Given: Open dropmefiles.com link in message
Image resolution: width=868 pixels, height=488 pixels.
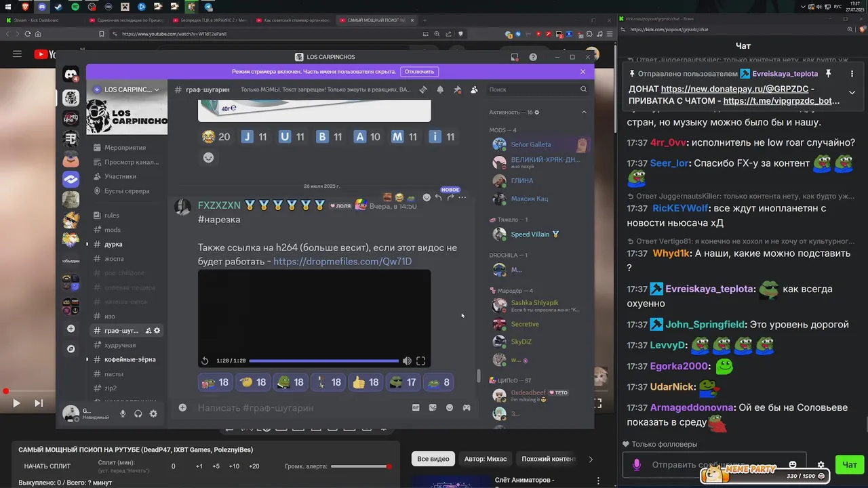Looking at the screenshot, I should click(342, 262).
